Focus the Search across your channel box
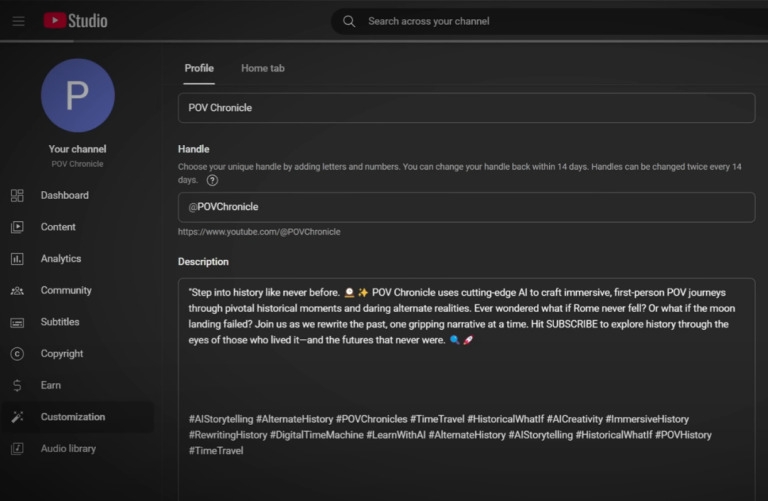This screenshot has width=768, height=501. [550, 21]
